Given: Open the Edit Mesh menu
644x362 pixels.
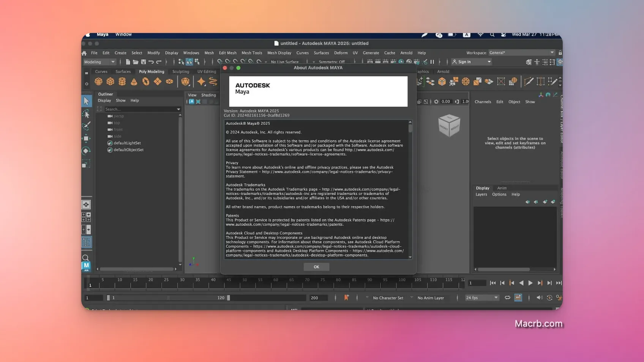Looking at the screenshot, I should pos(227,53).
